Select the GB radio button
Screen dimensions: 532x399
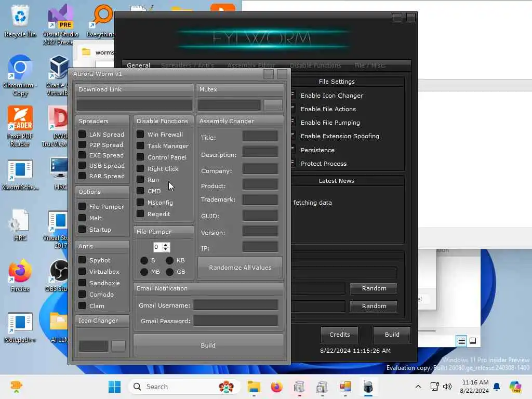tap(170, 272)
